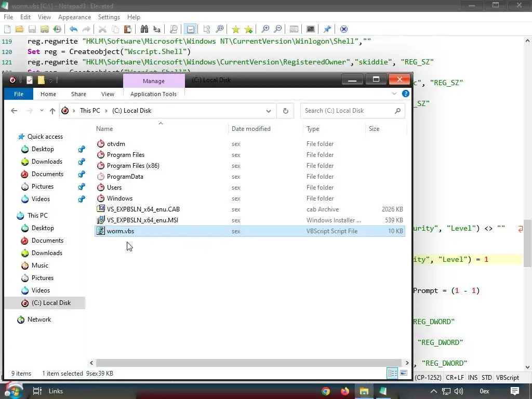The width and height of the screenshot is (532, 399).
Task: Click the Search (C:) Local Disk field
Action: pyautogui.click(x=353, y=111)
